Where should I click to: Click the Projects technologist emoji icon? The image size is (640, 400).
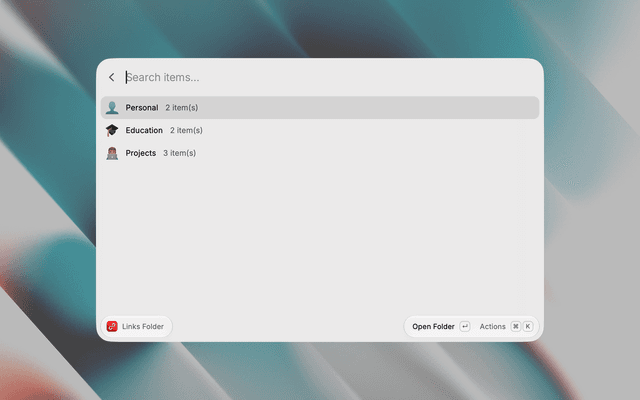[112, 153]
